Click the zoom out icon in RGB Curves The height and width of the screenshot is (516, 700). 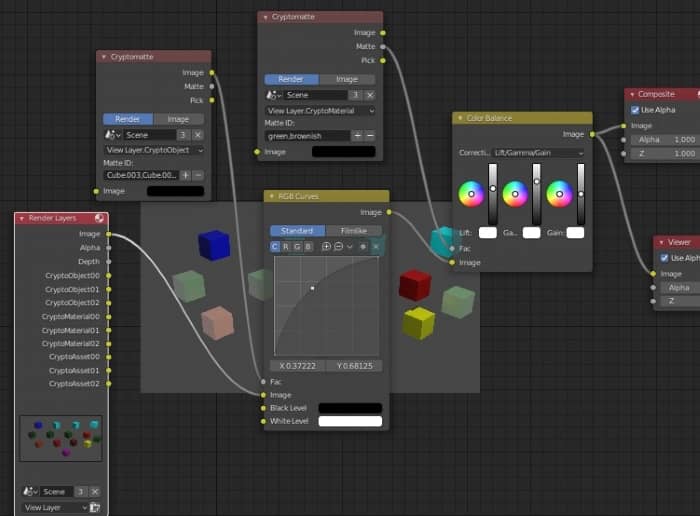tap(338, 246)
